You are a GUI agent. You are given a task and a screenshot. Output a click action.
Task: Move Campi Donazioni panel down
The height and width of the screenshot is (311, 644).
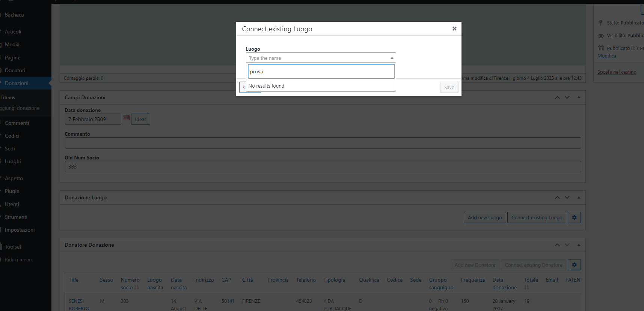coord(567,97)
